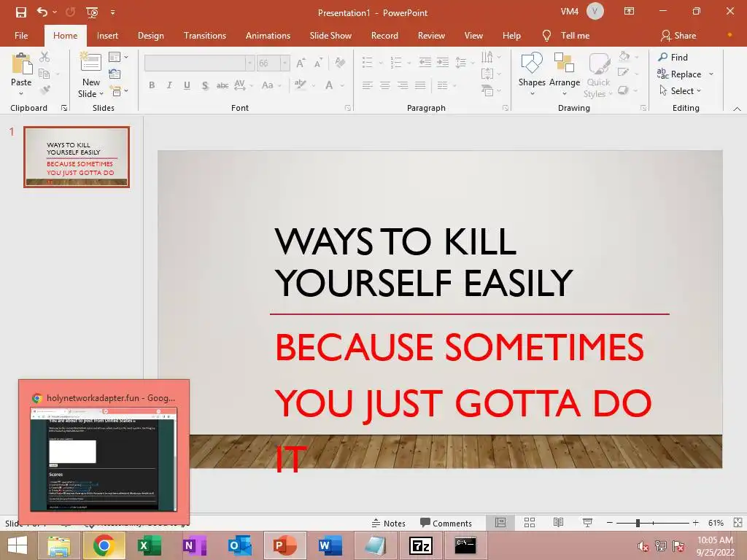Toggle Normal view in status bar
This screenshot has width=747, height=560.
pyautogui.click(x=500, y=523)
